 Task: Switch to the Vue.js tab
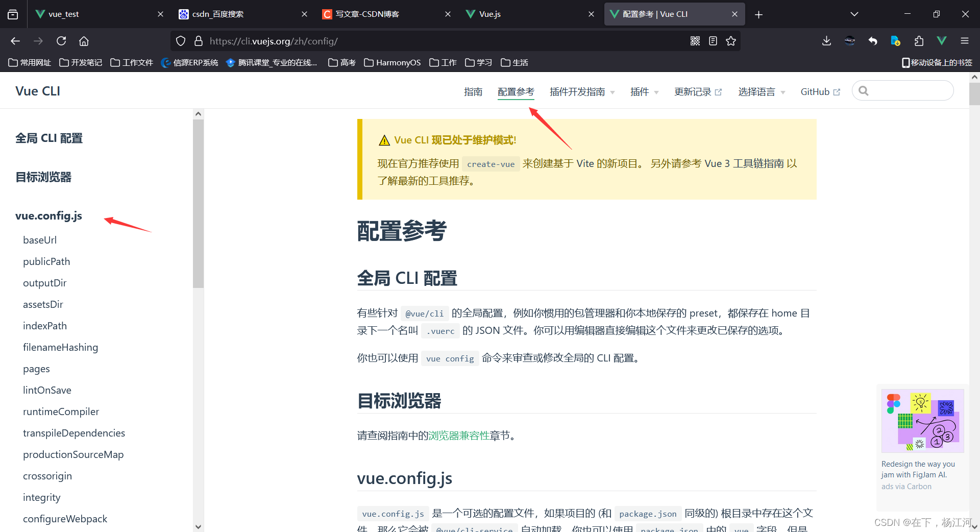(x=531, y=14)
